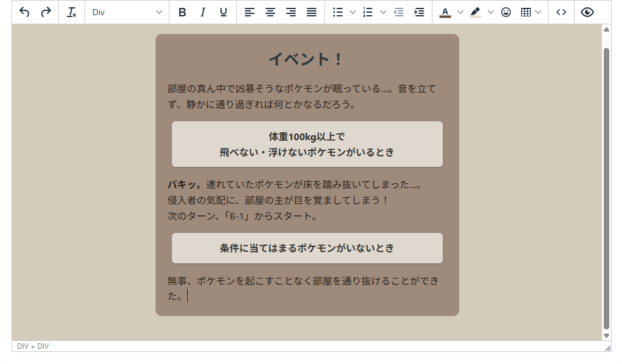Undo the last edit
The width and height of the screenshot is (622, 364).
click(x=24, y=12)
